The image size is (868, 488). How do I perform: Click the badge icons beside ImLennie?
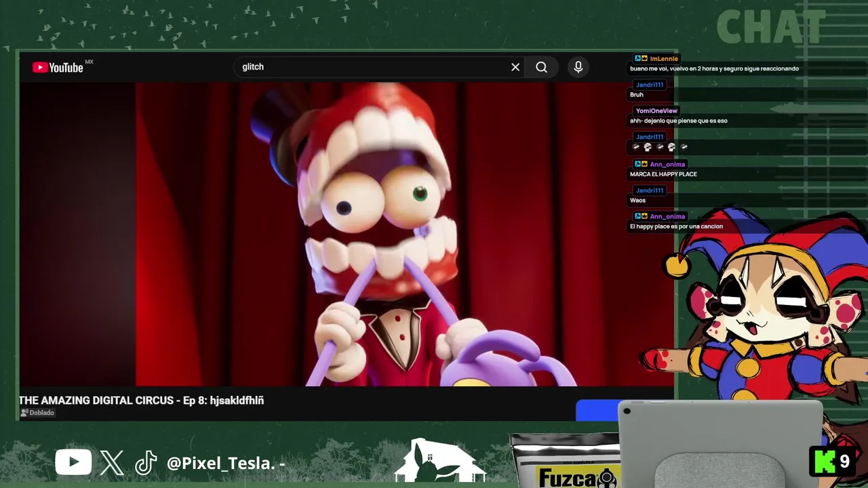coord(641,59)
